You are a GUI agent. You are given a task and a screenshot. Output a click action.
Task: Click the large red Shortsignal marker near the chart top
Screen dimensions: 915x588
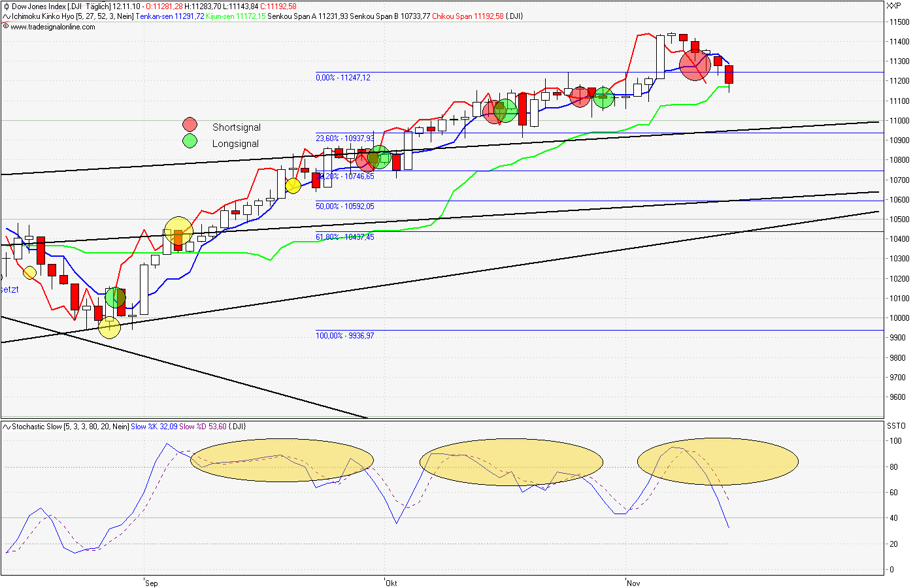click(694, 65)
